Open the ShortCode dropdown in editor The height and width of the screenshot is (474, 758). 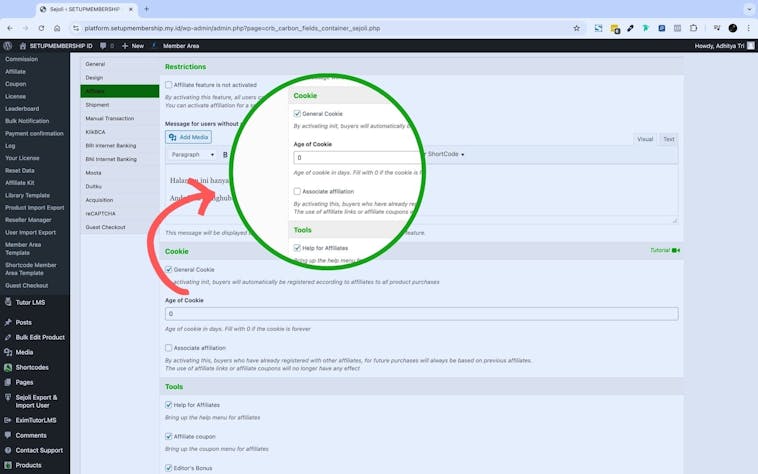point(446,155)
